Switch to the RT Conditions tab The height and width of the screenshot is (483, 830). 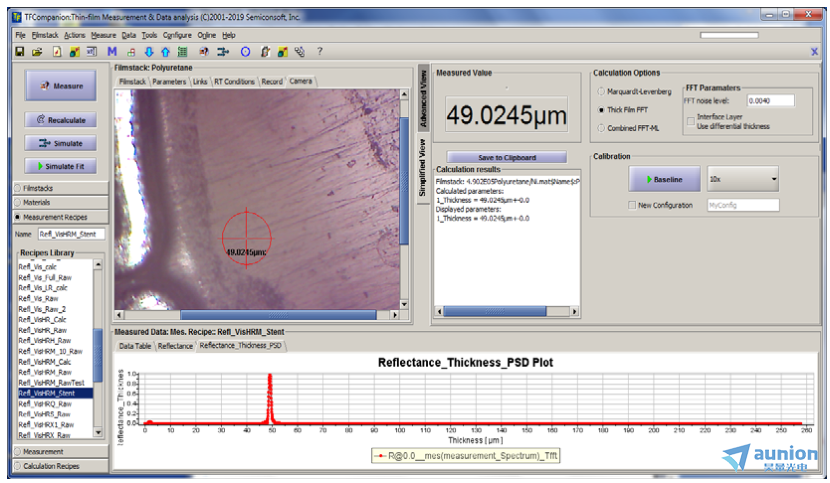click(x=234, y=82)
